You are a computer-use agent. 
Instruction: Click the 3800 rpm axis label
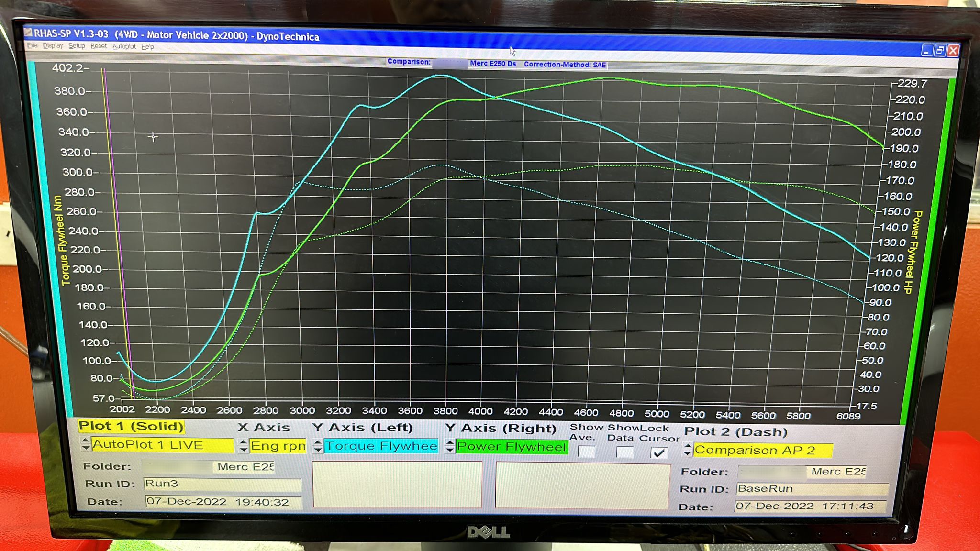pyautogui.click(x=445, y=411)
